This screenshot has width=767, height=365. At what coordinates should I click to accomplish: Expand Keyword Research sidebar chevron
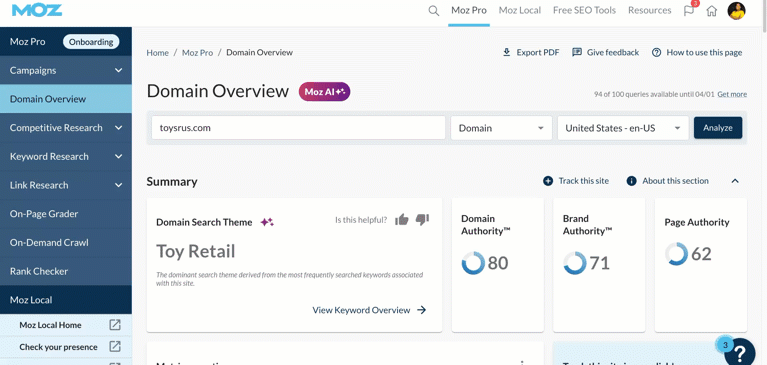point(118,157)
